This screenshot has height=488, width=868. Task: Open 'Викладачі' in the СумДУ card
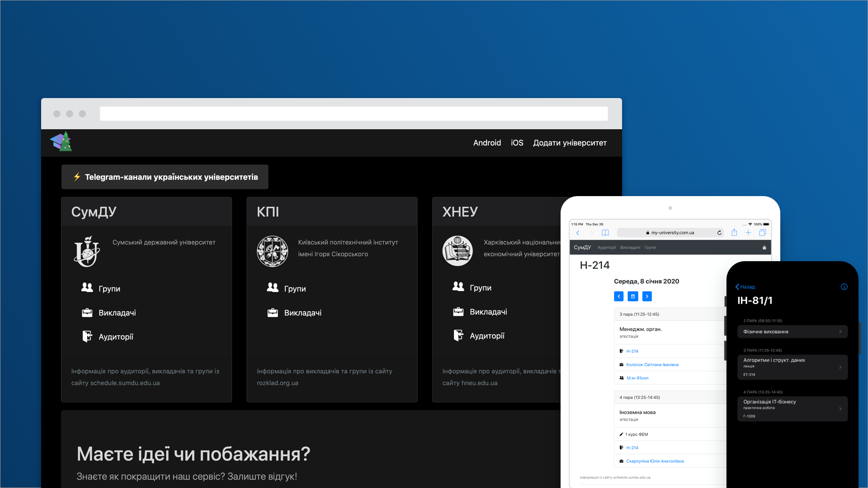point(117,313)
